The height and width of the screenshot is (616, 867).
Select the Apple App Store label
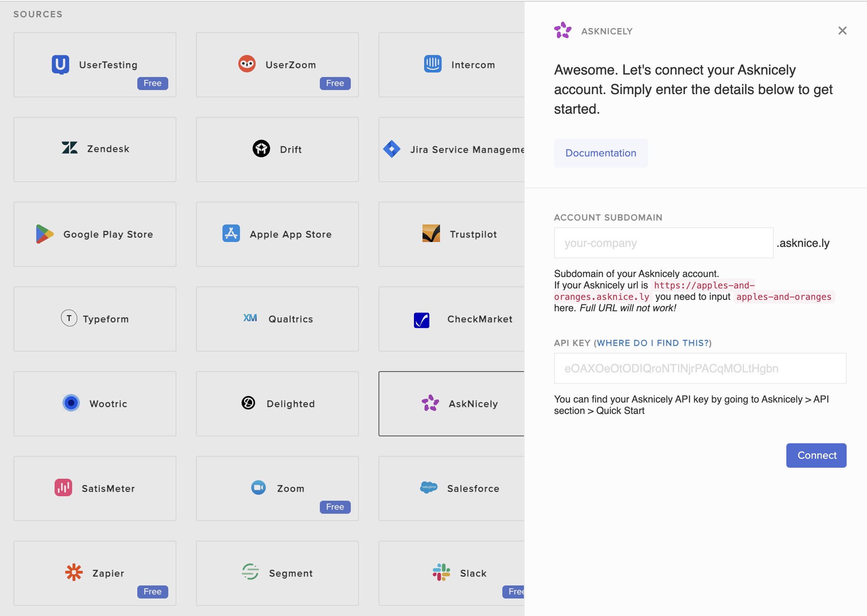coord(290,234)
